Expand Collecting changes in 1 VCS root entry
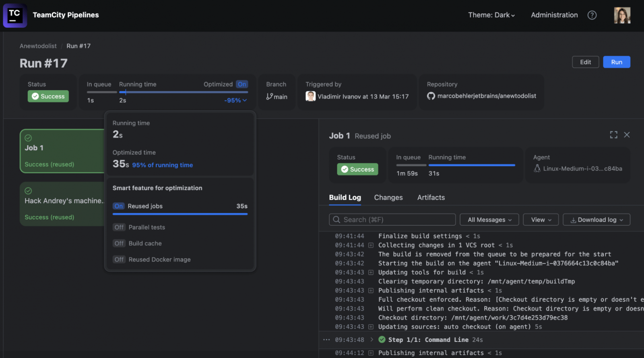644x358 pixels. click(371, 245)
